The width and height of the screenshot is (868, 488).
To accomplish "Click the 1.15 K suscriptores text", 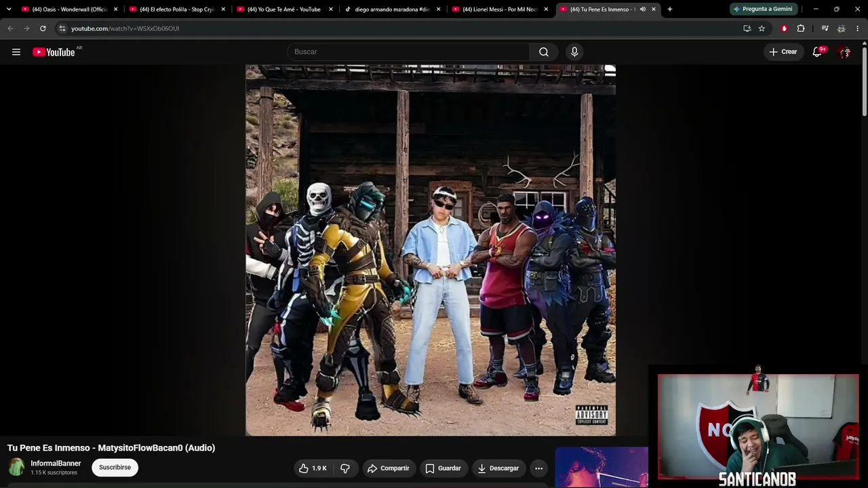I will 54,473.
